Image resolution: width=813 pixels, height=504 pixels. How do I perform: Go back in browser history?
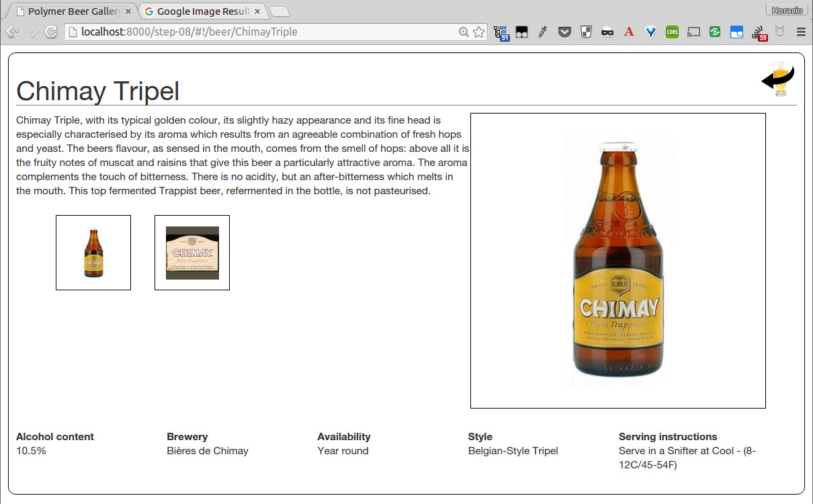pos(12,32)
